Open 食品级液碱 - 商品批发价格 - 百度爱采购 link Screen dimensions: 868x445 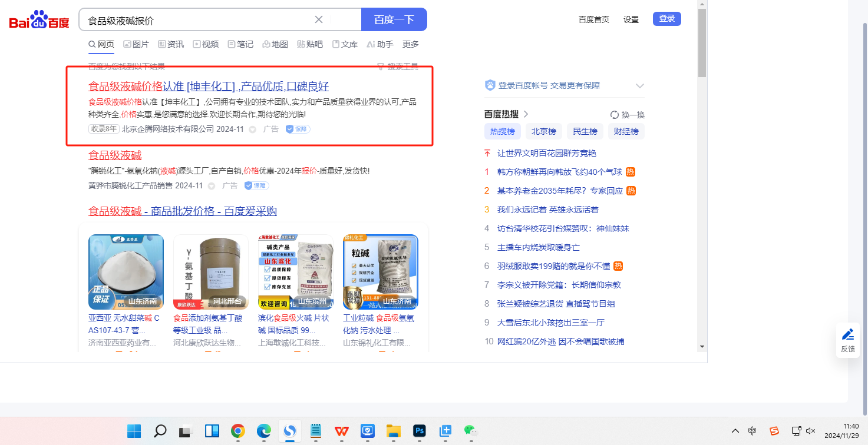pyautogui.click(x=183, y=211)
